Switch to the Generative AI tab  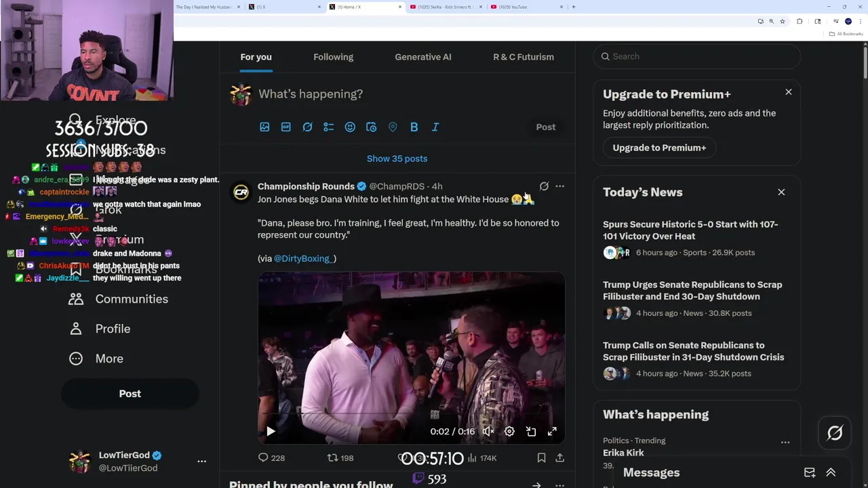pyautogui.click(x=423, y=57)
